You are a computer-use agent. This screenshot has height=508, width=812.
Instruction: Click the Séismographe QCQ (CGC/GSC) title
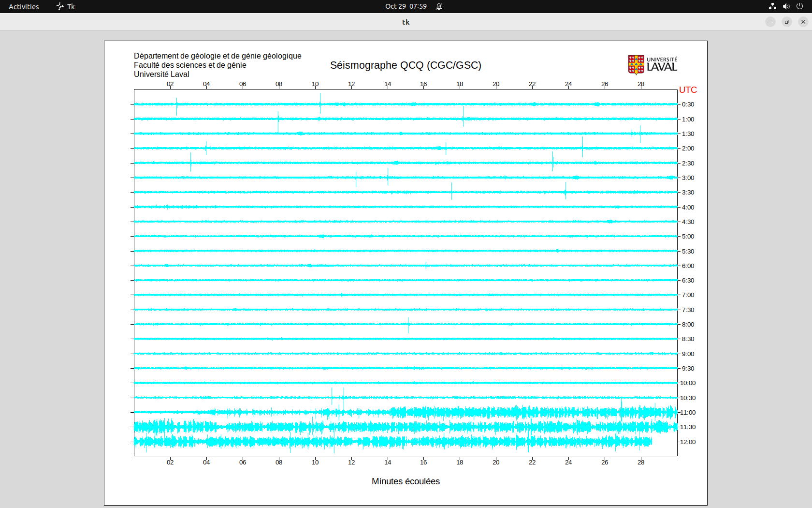click(406, 65)
